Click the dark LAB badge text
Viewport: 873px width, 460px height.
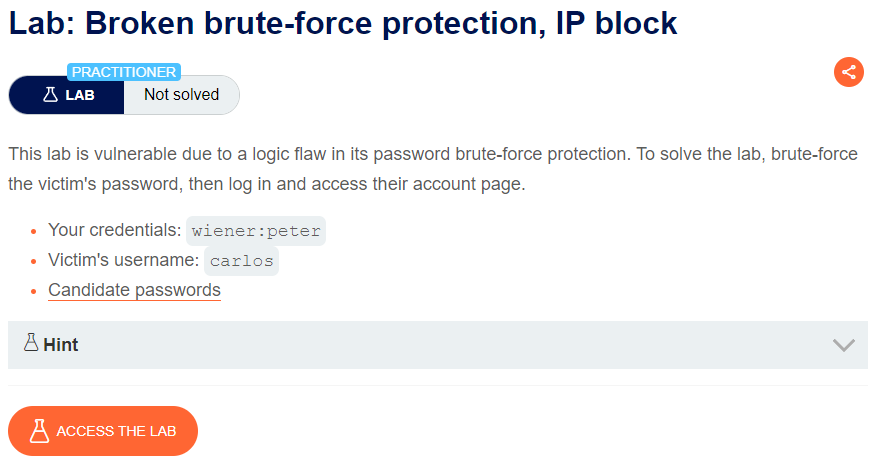click(x=80, y=95)
